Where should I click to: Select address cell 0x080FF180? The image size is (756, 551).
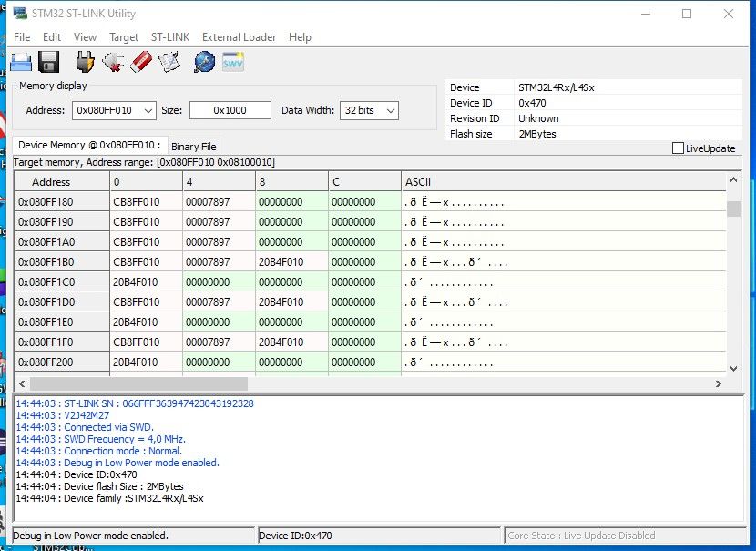(62, 202)
